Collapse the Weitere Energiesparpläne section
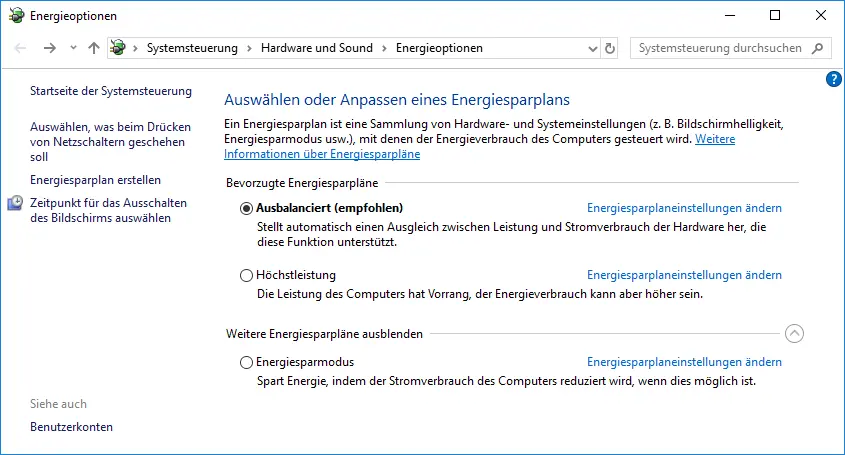This screenshot has width=845, height=455. pos(794,333)
